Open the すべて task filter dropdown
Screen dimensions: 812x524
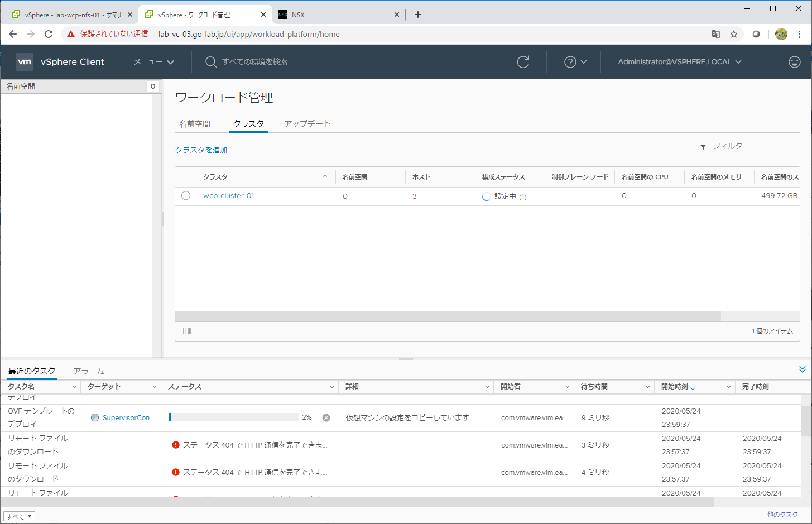[19, 516]
